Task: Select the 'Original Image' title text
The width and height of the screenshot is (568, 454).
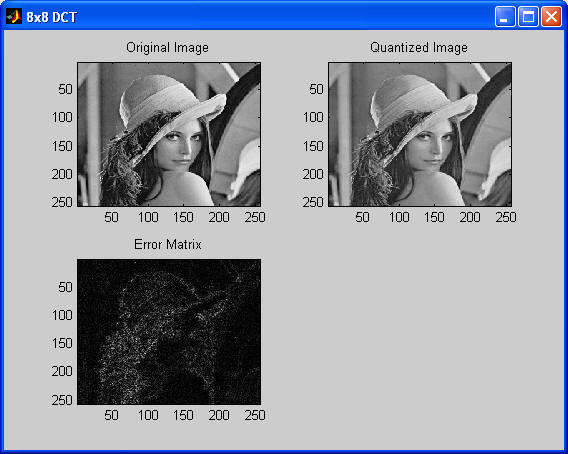Action: click(x=167, y=47)
